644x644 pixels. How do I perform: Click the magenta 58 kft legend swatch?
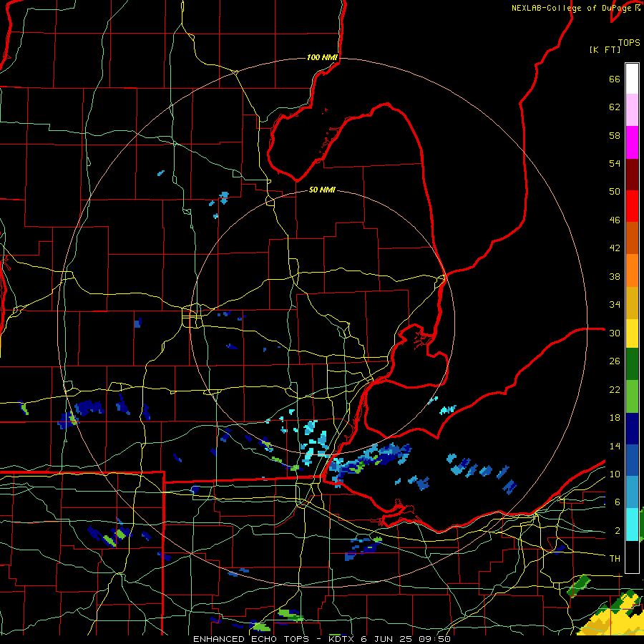click(x=632, y=142)
